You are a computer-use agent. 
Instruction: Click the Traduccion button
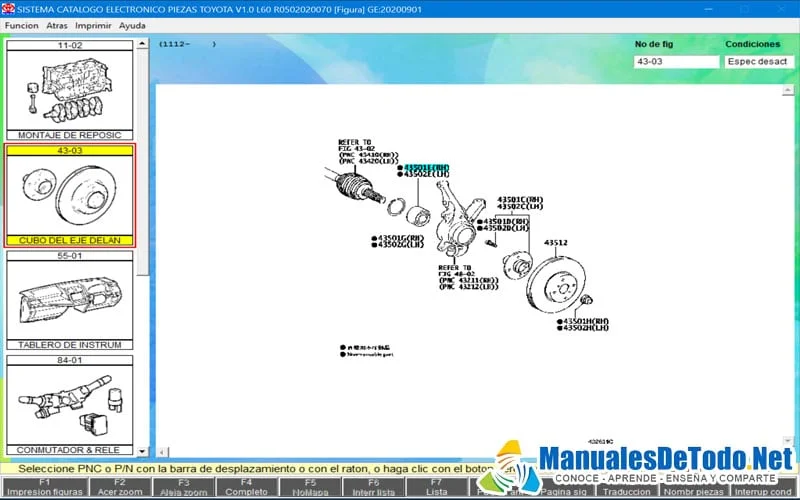[627, 492]
